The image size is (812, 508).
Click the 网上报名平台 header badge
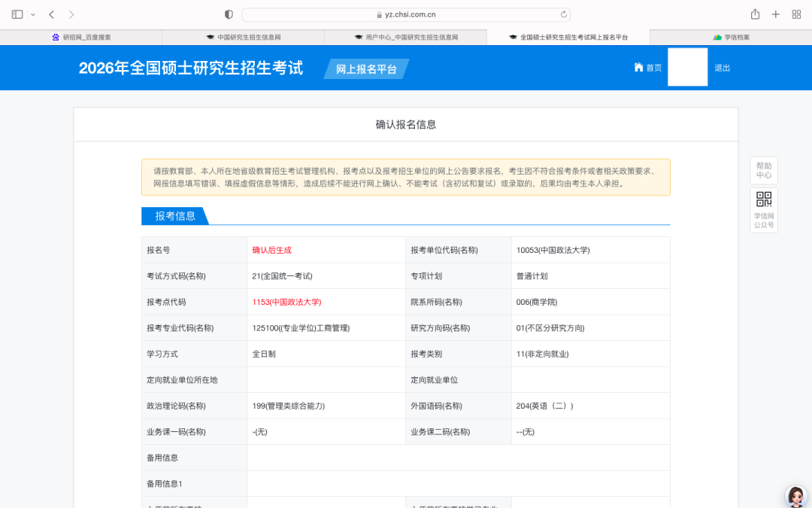click(x=366, y=69)
